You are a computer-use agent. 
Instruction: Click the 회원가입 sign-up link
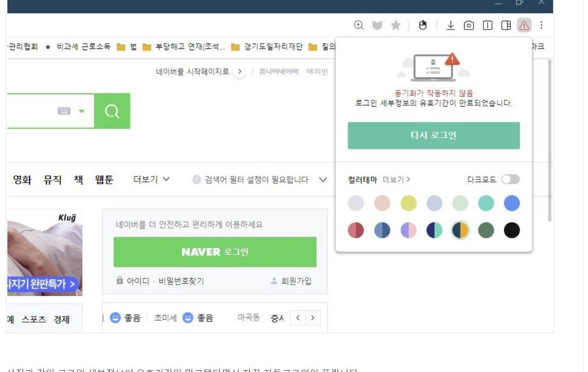point(296,281)
